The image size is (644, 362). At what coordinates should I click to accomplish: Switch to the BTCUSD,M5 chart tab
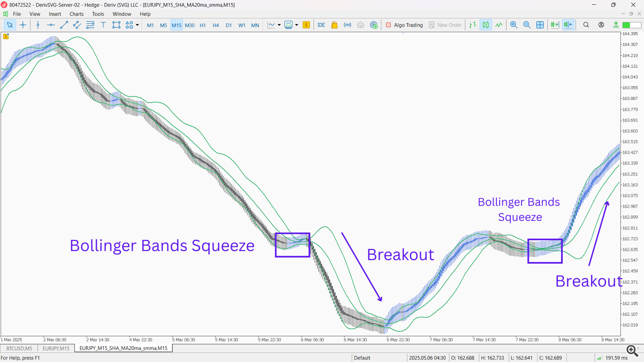pyautogui.click(x=19, y=348)
